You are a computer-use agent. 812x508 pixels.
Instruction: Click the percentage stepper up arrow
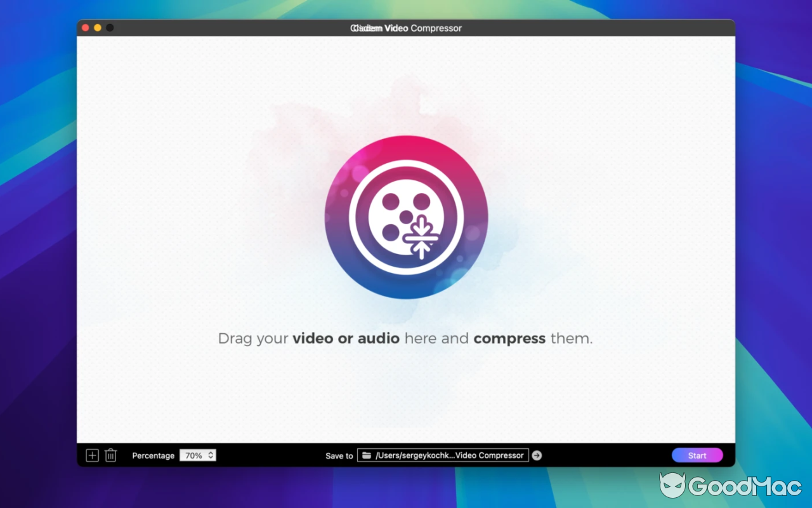211,452
